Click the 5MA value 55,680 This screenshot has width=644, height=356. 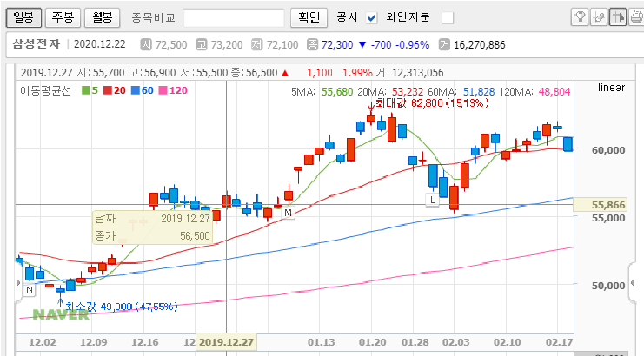[x=337, y=91]
